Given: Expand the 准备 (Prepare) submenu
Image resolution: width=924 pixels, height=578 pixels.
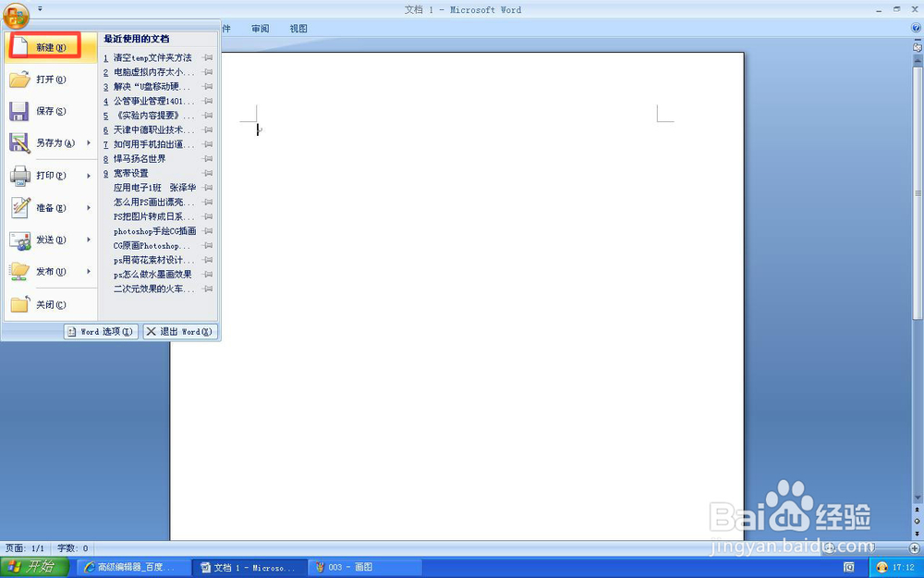Looking at the screenshot, I should click(x=89, y=207).
